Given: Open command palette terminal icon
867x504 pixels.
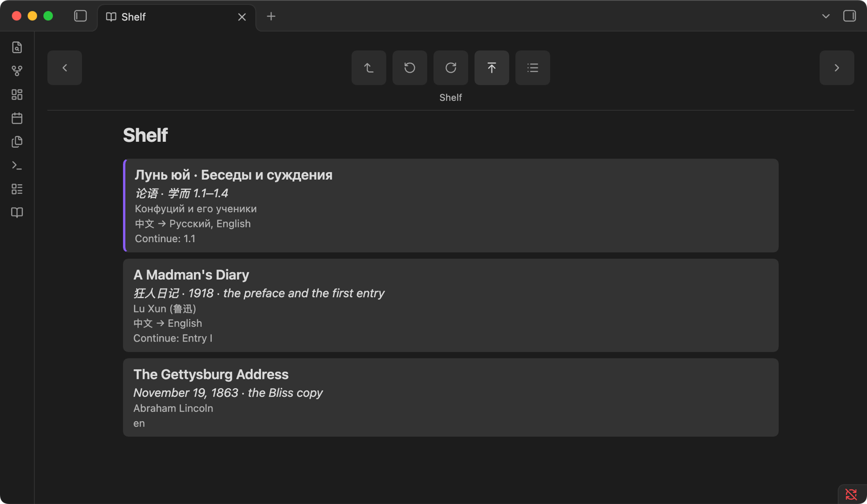Looking at the screenshot, I should click(x=17, y=166).
